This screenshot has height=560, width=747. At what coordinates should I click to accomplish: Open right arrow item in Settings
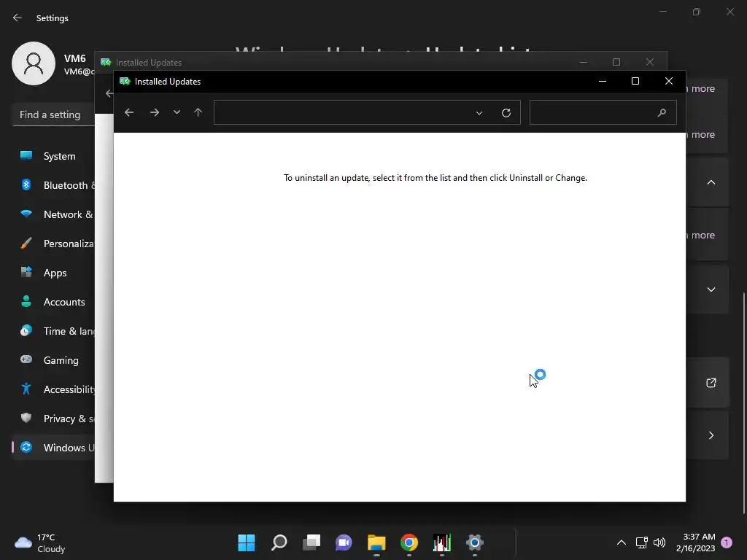click(x=711, y=435)
